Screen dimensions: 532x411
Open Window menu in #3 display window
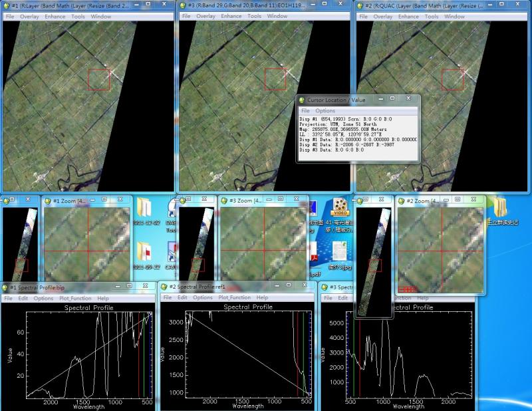pyautogui.click(x=277, y=16)
